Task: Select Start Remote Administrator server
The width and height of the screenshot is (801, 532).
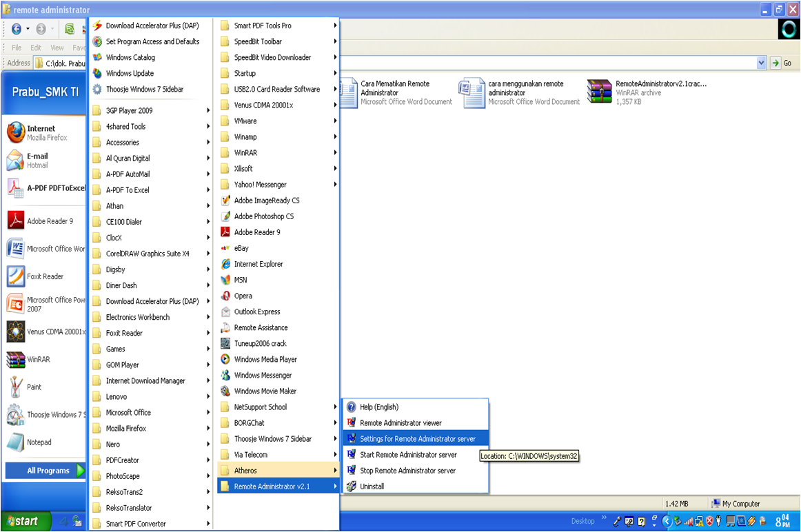Action: point(416,454)
